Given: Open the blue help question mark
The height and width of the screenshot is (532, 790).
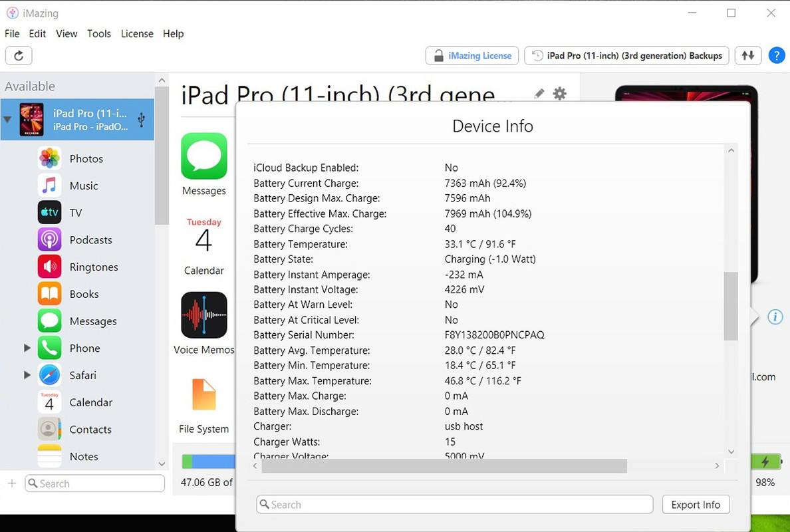Looking at the screenshot, I should 777,55.
